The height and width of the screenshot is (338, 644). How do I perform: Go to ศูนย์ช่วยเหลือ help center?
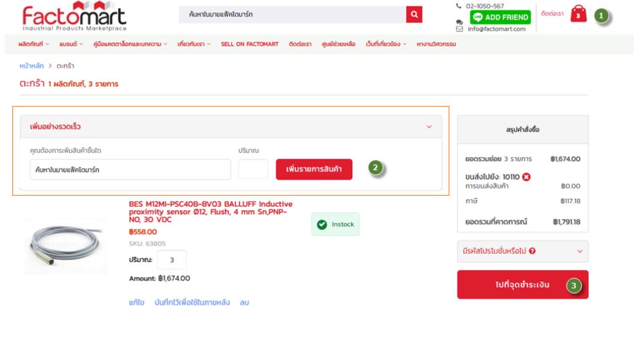pos(339,44)
